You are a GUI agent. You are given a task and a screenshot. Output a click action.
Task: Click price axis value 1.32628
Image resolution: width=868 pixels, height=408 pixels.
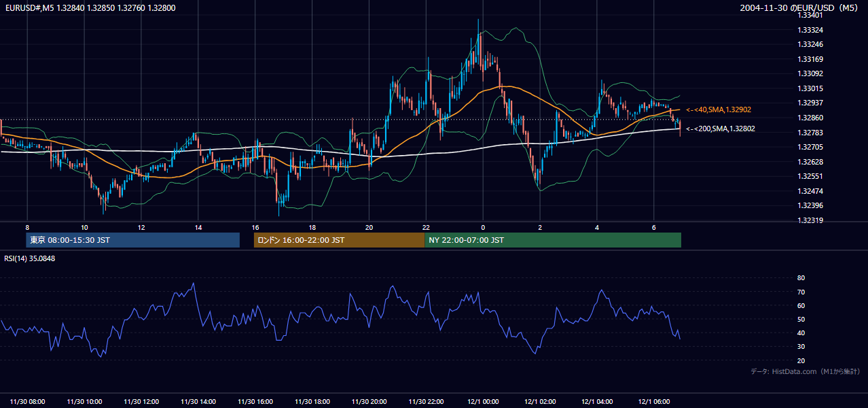tap(811, 162)
